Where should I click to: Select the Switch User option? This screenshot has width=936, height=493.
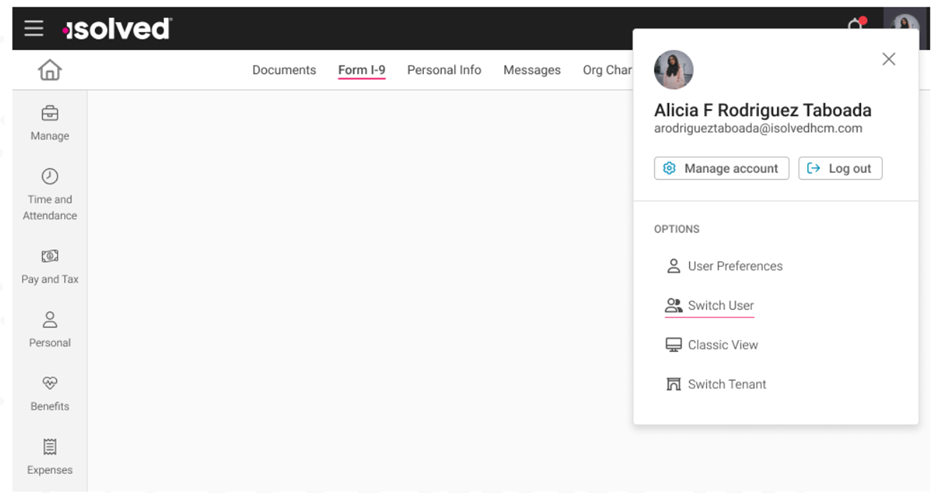point(709,306)
